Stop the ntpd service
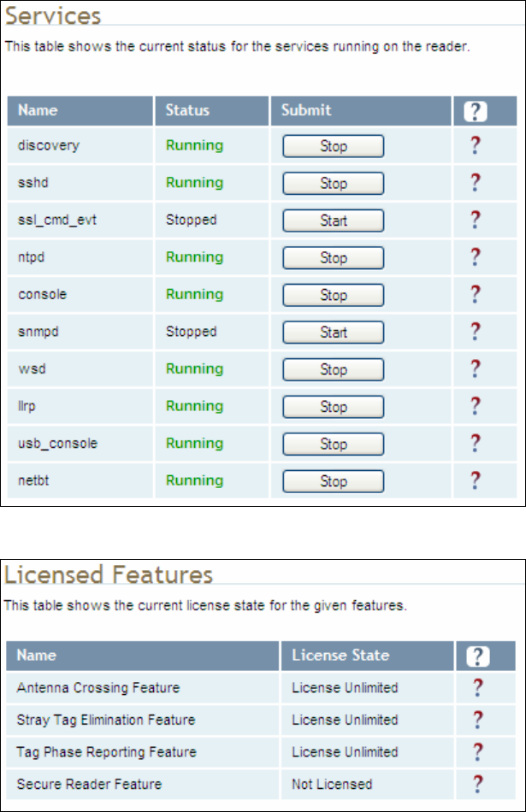526x812 pixels. [334, 258]
